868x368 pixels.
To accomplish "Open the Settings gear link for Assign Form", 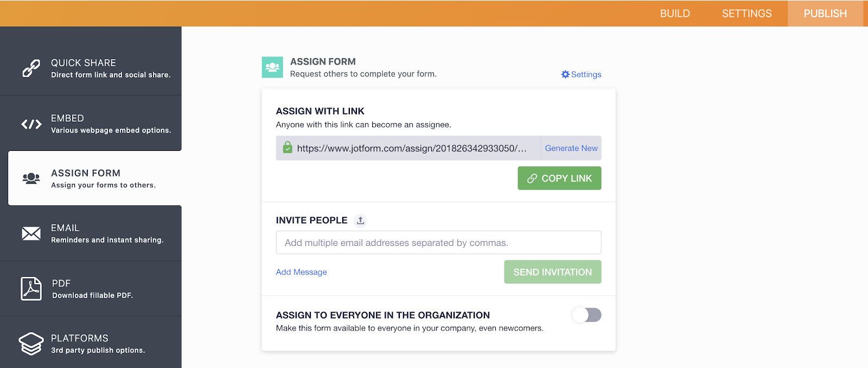I will [x=581, y=74].
